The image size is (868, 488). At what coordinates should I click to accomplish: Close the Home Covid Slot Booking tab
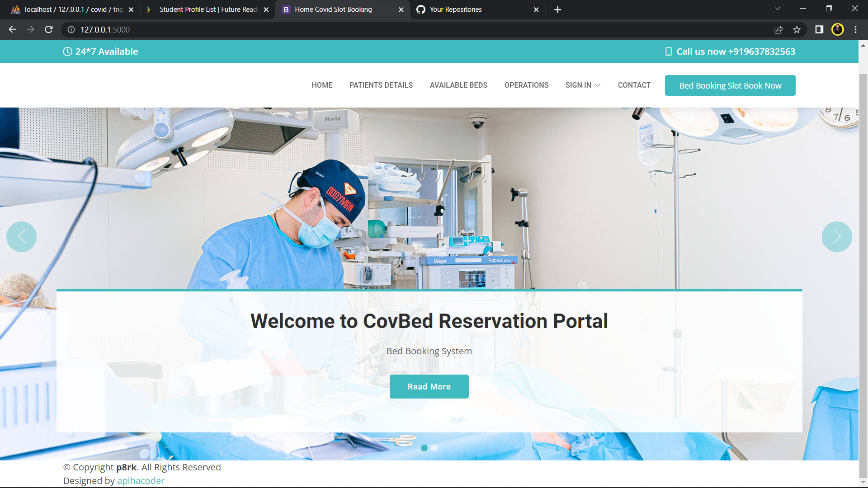point(401,9)
